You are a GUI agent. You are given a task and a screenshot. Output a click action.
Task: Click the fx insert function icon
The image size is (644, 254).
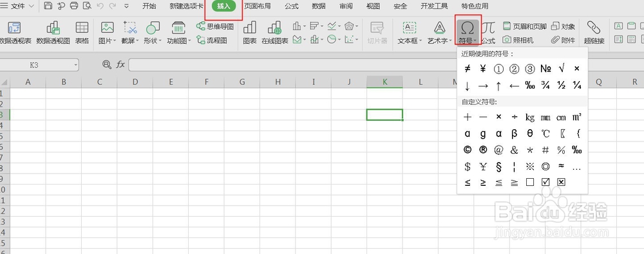(x=120, y=64)
